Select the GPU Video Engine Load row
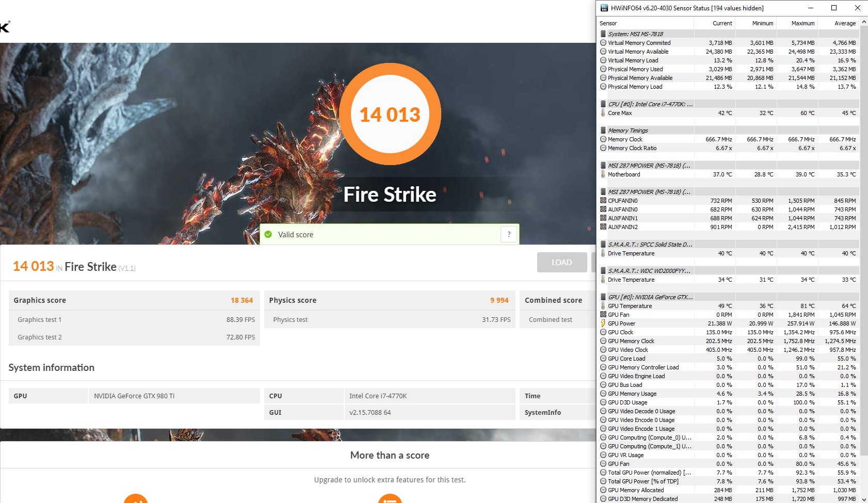This screenshot has height=503, width=868. (728, 376)
